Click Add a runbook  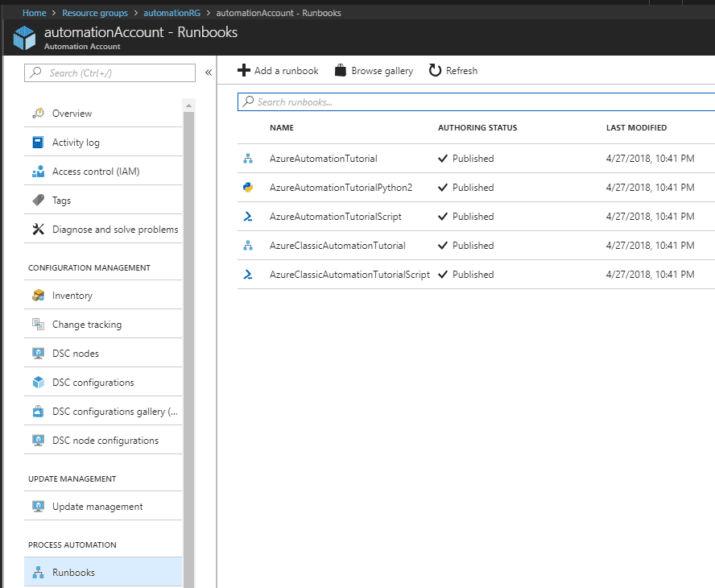tap(278, 70)
